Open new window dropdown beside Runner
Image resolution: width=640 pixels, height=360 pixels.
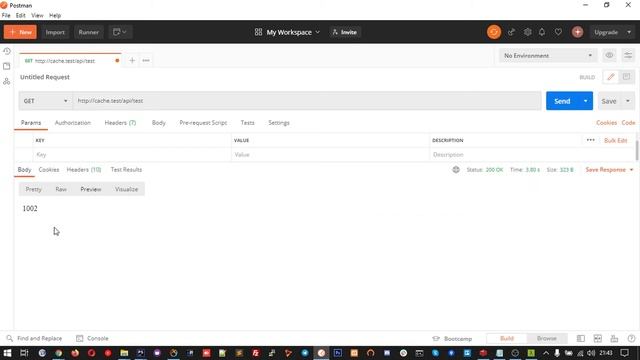(120, 32)
